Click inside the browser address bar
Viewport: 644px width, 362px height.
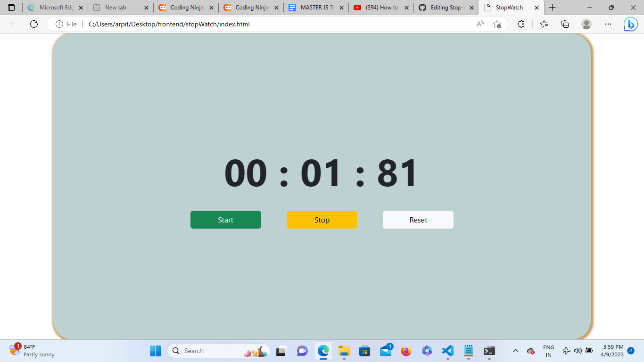pyautogui.click(x=189, y=24)
